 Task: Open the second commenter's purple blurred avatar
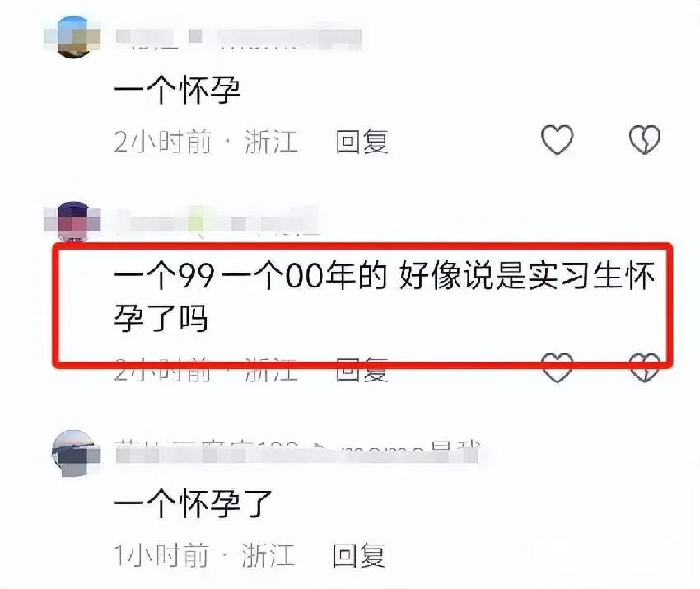coord(73,222)
